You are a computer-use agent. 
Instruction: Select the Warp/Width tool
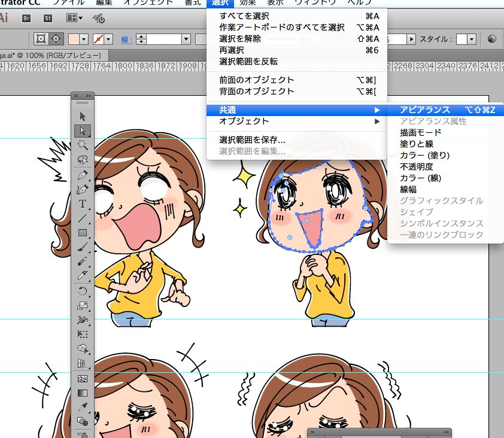click(83, 320)
